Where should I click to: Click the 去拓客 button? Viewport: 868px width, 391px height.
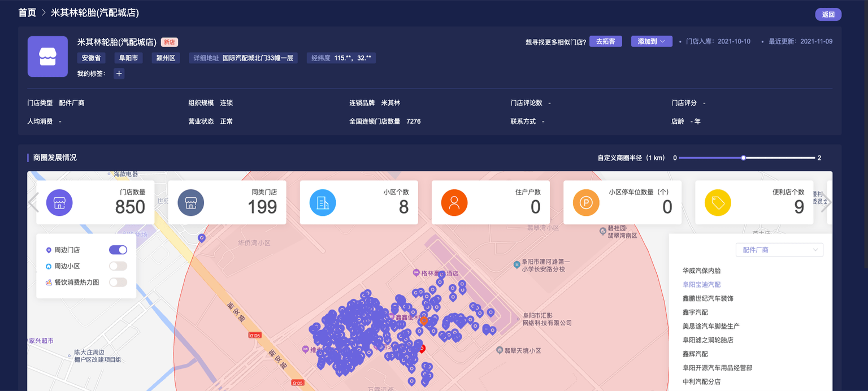(606, 41)
